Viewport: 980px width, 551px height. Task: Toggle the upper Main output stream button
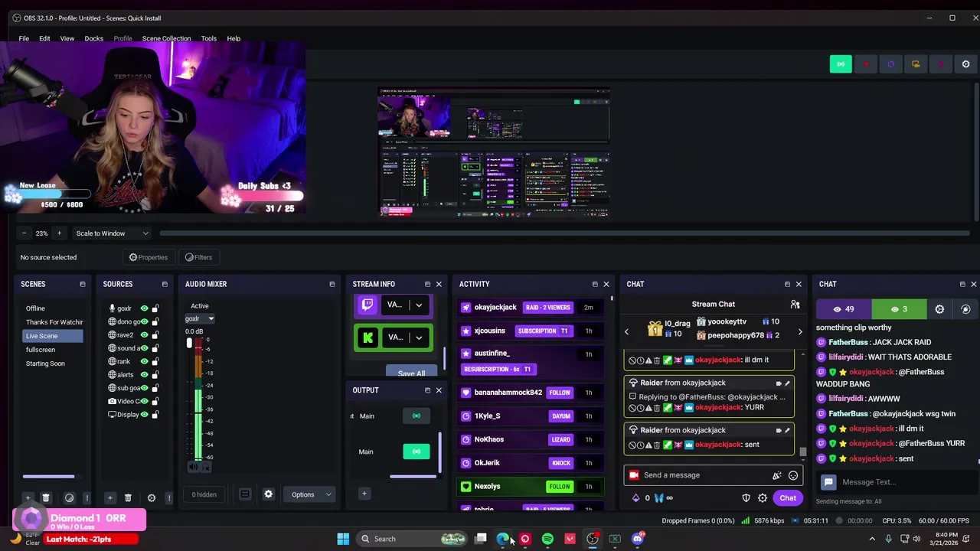point(416,416)
